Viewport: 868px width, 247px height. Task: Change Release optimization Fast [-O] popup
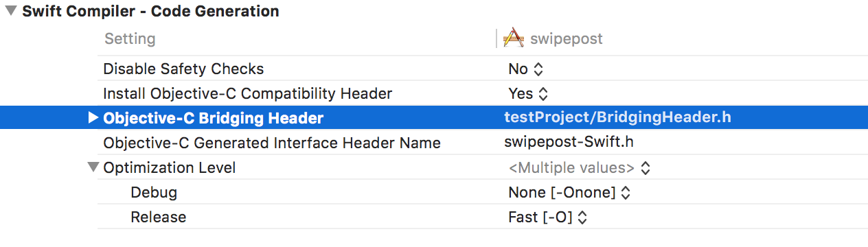[x=548, y=217]
